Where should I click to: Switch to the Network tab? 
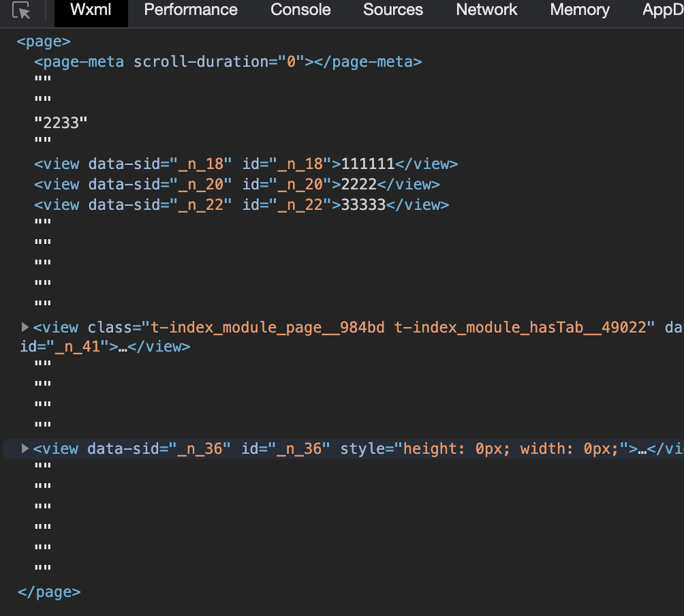(x=486, y=10)
